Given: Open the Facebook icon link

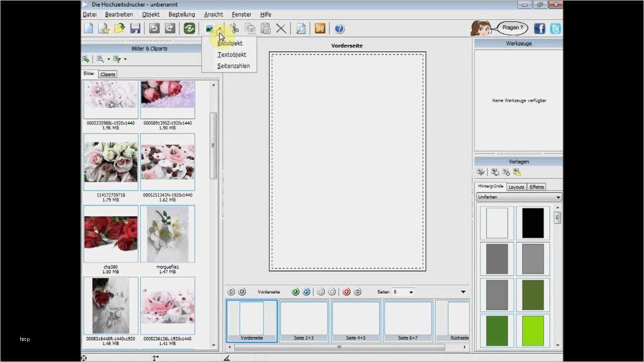Looking at the screenshot, I should [539, 29].
